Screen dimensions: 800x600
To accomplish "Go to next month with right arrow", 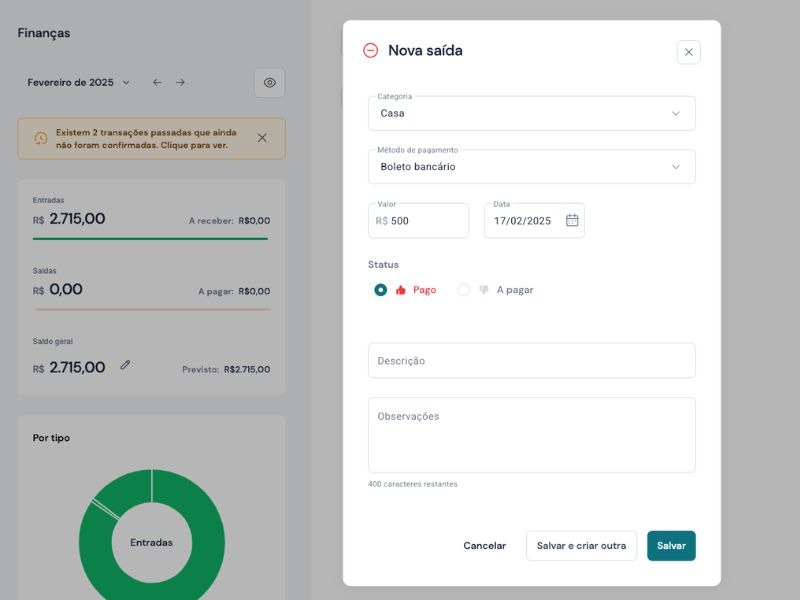I will point(180,83).
